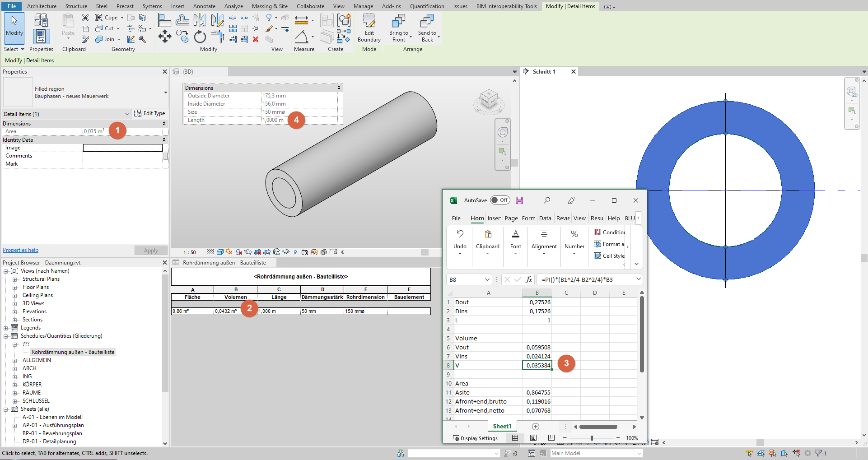The height and width of the screenshot is (460, 868).
Task: Open the Properties help link
Action: [20, 250]
